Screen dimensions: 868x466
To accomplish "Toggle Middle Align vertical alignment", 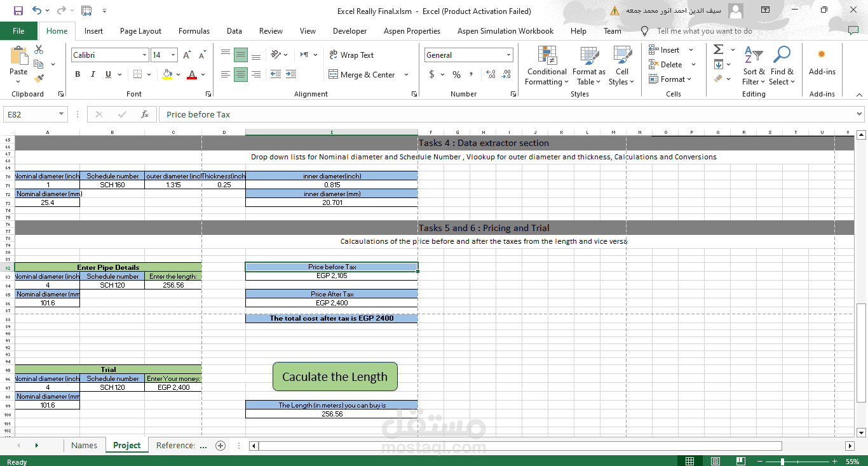I will tap(241, 55).
